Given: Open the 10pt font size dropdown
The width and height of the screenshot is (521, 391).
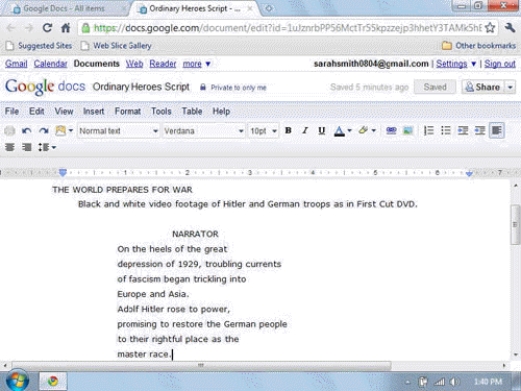Looking at the screenshot, I should click(263, 131).
